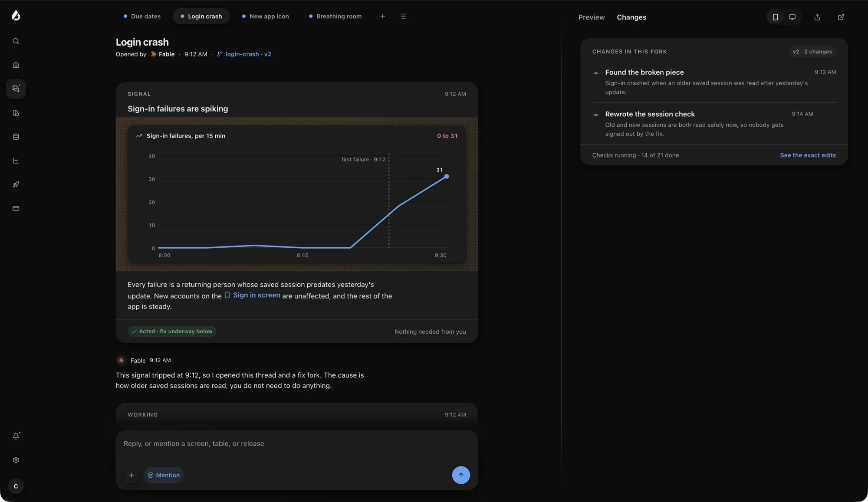Click the app logo icon

[16, 16]
